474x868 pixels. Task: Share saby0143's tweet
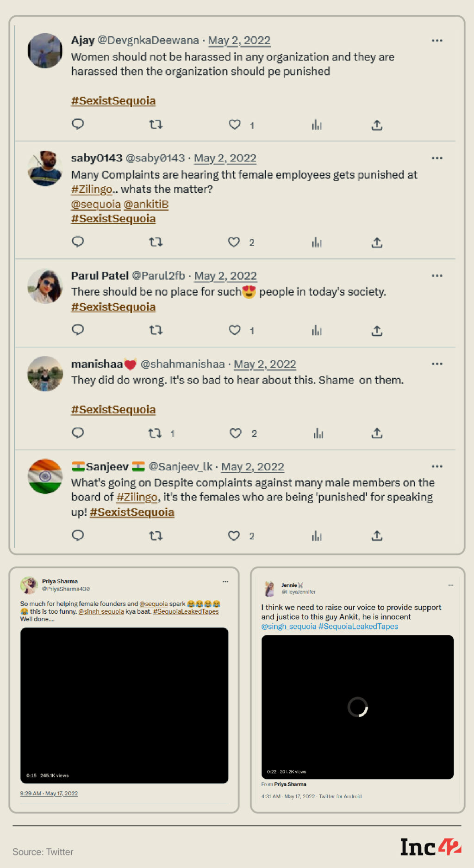pos(377,242)
